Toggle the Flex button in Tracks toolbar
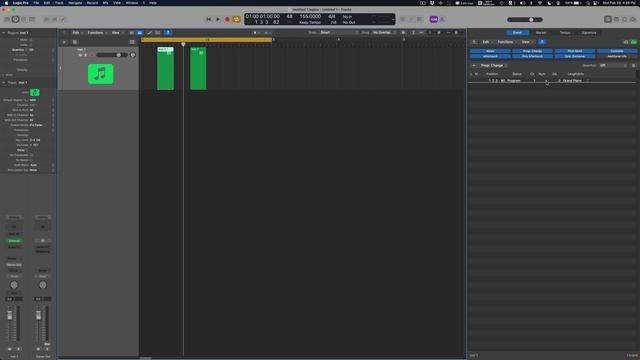This screenshot has width=640, height=360. [x=158, y=33]
